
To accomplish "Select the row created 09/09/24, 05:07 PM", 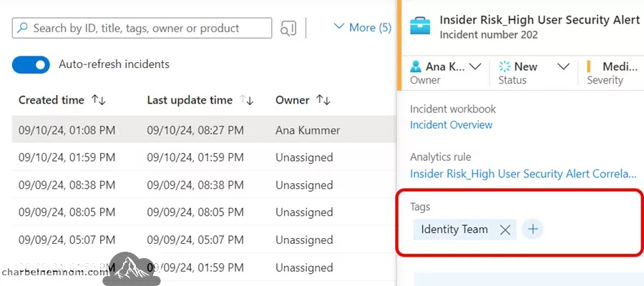I will tap(204, 240).
